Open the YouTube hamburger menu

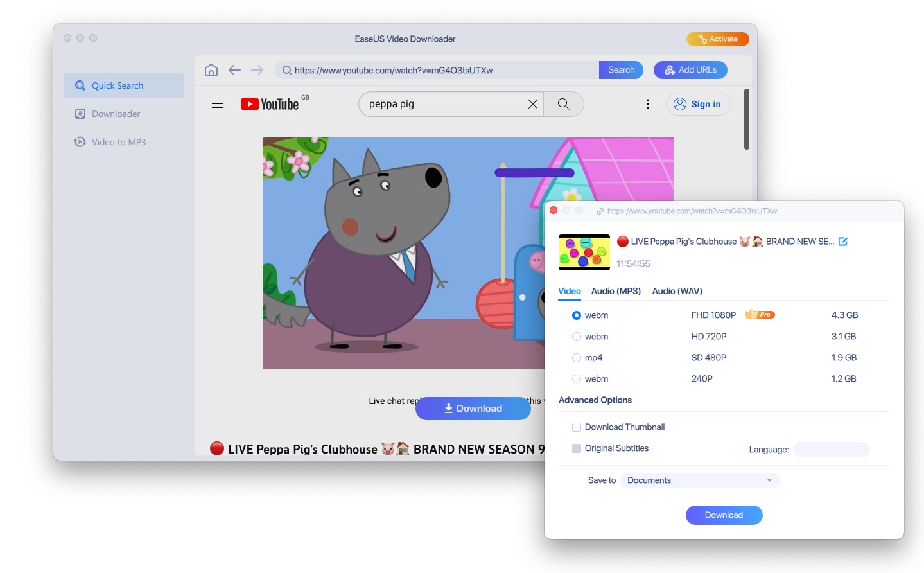tap(217, 103)
